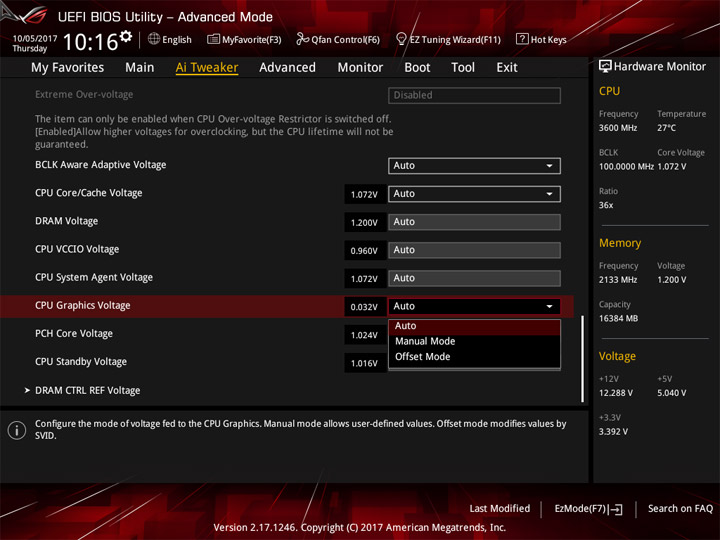Click the DRAM Voltage Auto field
720x540 pixels.
(x=474, y=222)
